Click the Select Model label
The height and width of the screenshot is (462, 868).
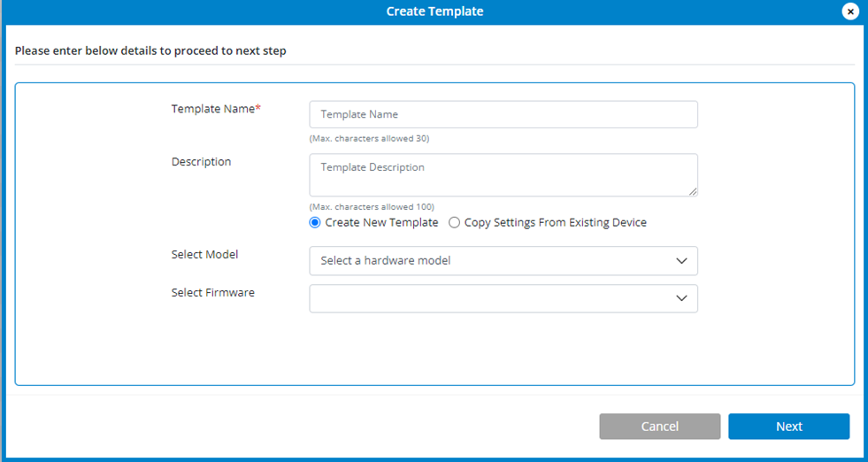pos(204,255)
